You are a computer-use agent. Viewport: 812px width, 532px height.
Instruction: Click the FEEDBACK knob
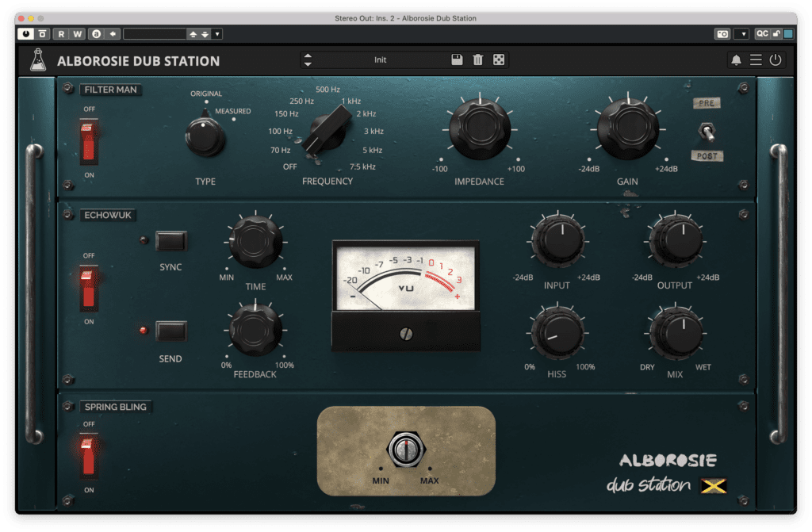coord(255,330)
